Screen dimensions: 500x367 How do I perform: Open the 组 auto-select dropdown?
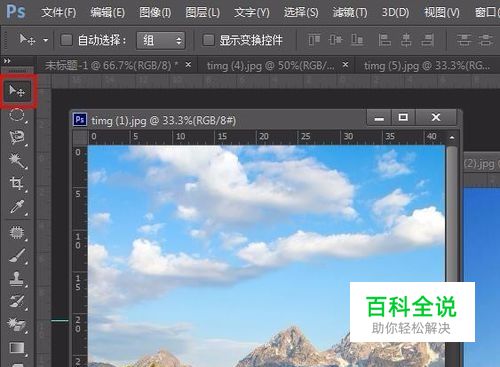[x=161, y=40]
